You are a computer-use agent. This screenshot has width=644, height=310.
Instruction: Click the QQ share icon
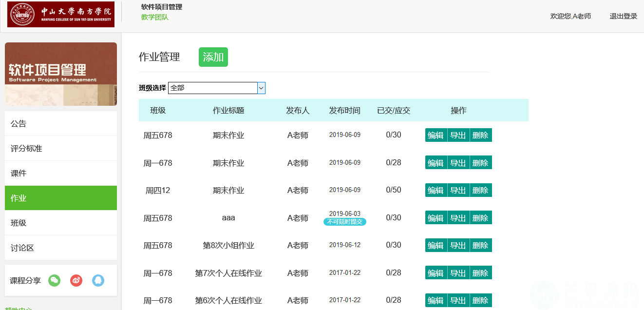click(98, 280)
